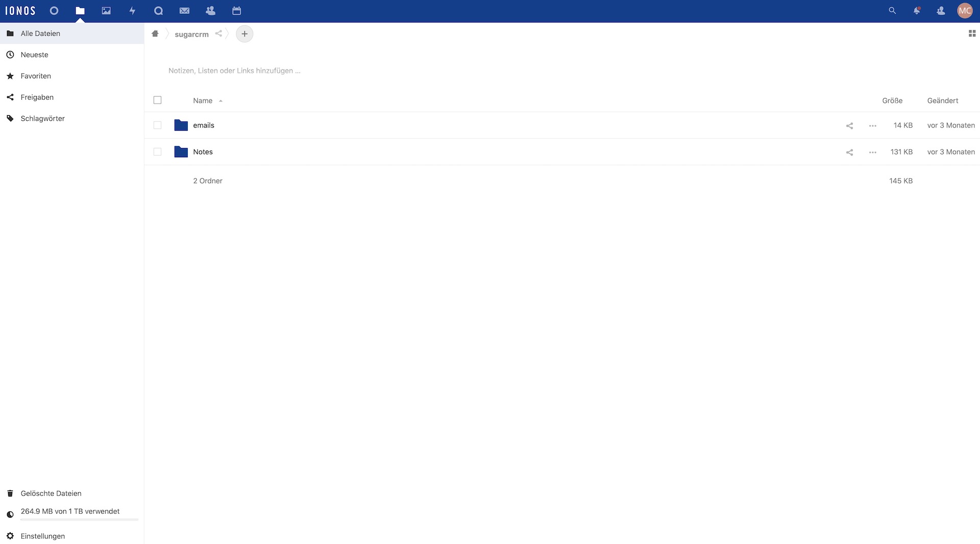Open Einstellungen at sidebar bottom
Screen dimensions: 980x544
[43, 536]
